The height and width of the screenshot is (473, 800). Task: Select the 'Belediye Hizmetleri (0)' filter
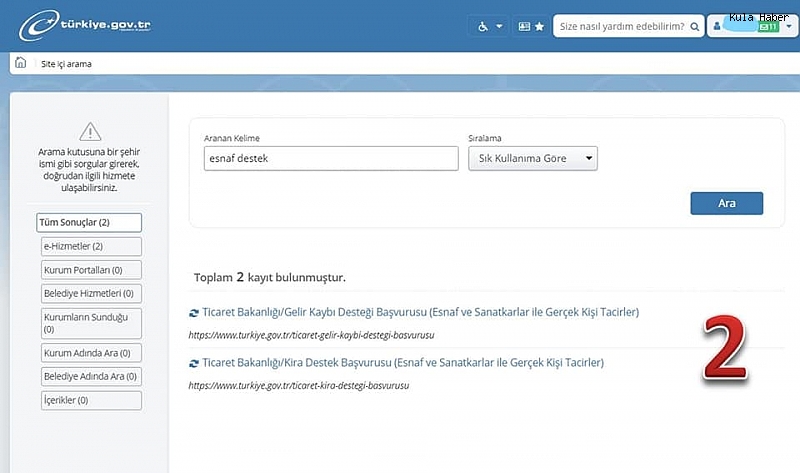pyautogui.click(x=91, y=293)
